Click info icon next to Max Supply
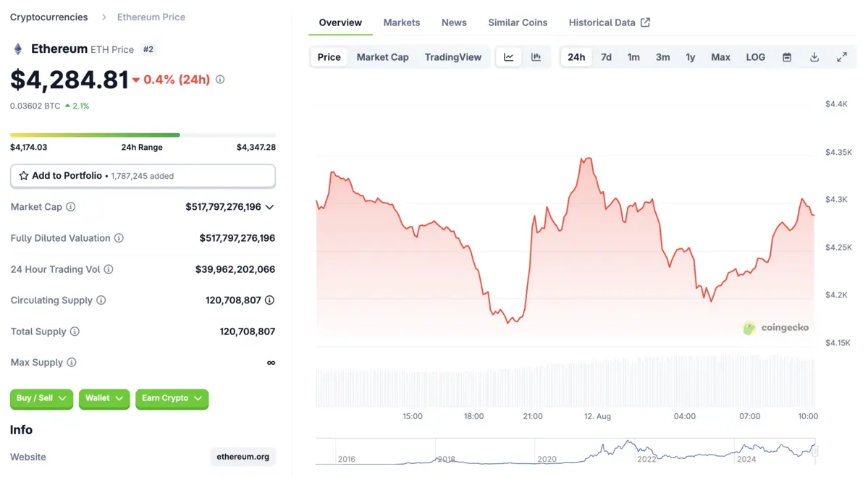 point(72,363)
